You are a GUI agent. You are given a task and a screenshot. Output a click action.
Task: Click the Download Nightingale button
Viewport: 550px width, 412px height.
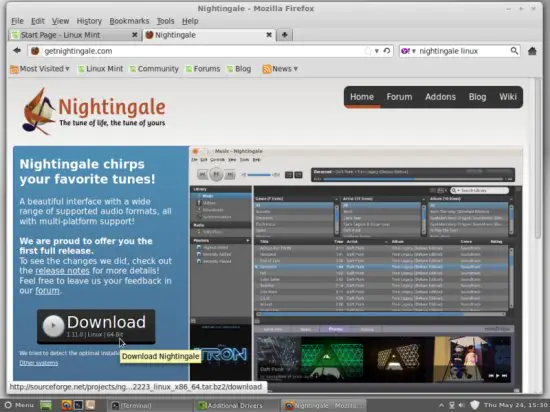pos(96,326)
